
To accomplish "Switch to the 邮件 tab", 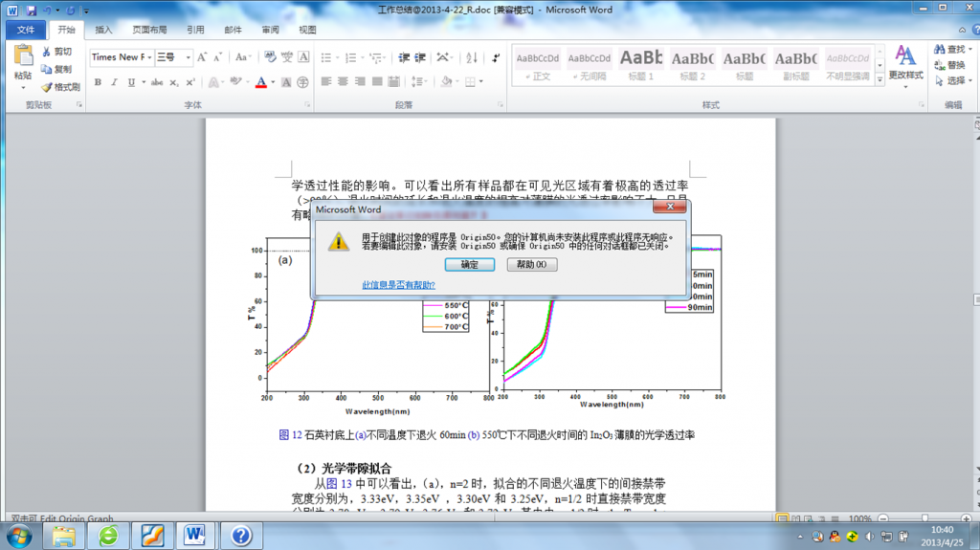I will pos(234,30).
